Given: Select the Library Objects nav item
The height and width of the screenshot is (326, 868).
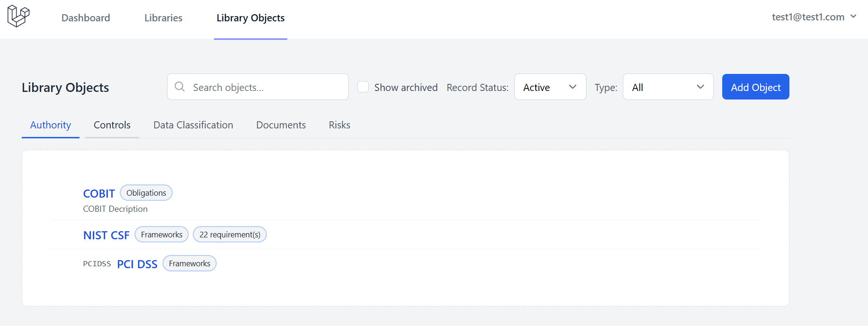Looking at the screenshot, I should [x=250, y=18].
